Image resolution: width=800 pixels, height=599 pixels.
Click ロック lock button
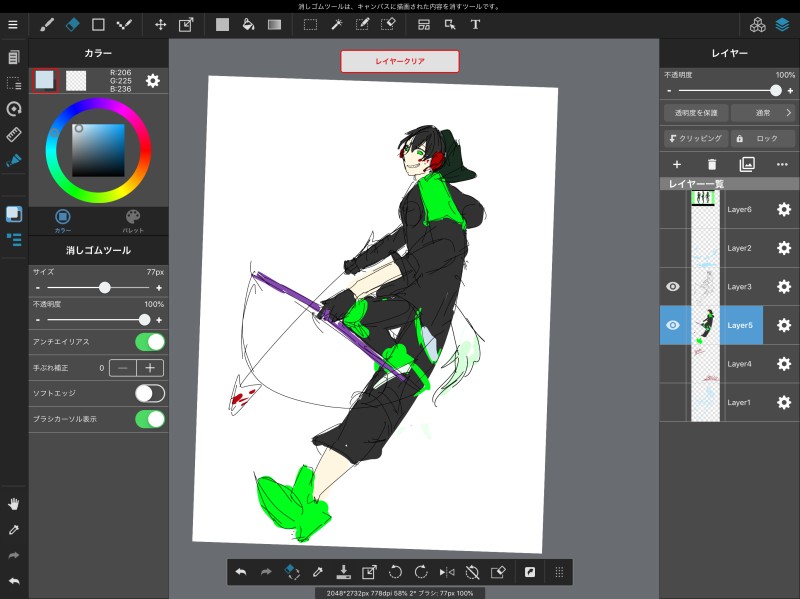tap(763, 138)
